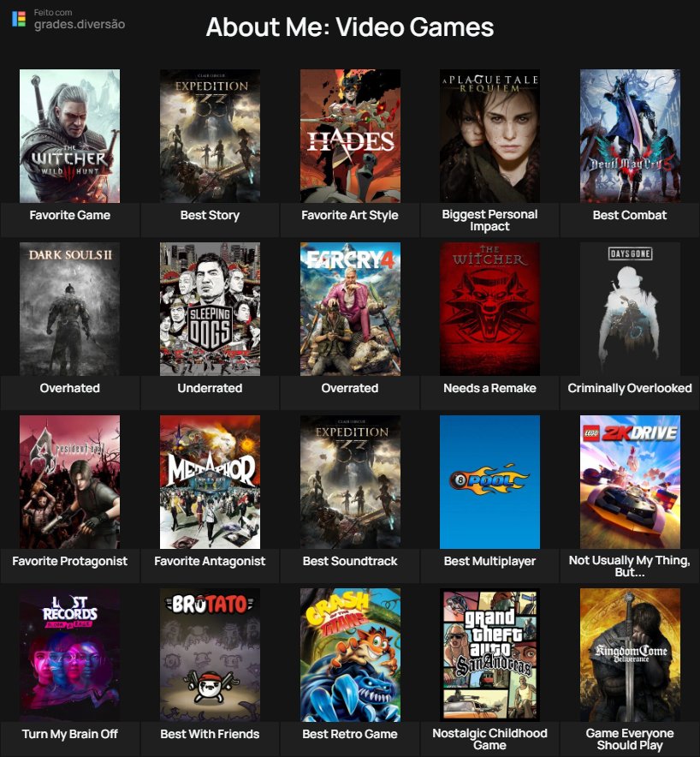Viewport: 700px width, 757px height.
Task: Click the Nostalgic Childhood Game caption
Action: pyautogui.click(x=489, y=739)
